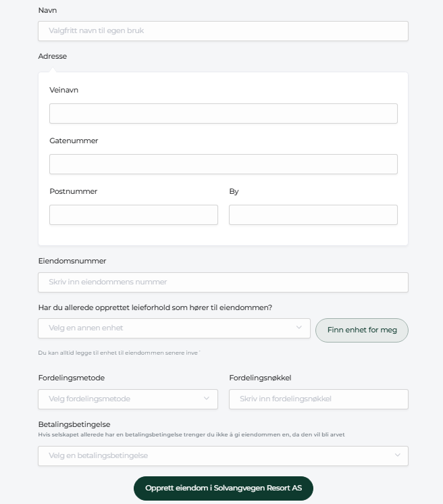Image resolution: width=443 pixels, height=504 pixels.
Task: Select the Gatenummer input box
Action: pos(224,164)
